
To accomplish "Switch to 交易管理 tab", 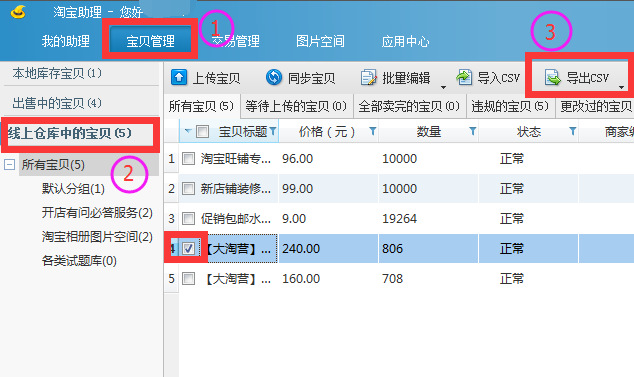I will pos(236,41).
